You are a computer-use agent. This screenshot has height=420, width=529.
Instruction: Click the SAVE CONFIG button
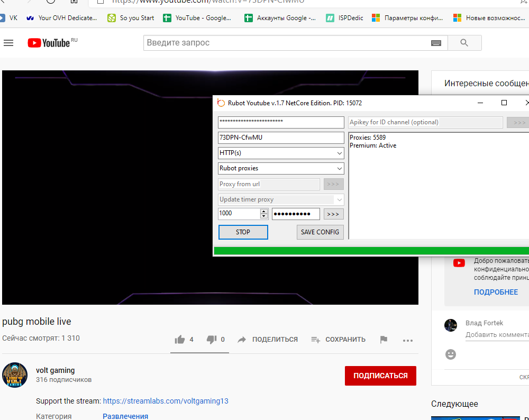(x=320, y=232)
